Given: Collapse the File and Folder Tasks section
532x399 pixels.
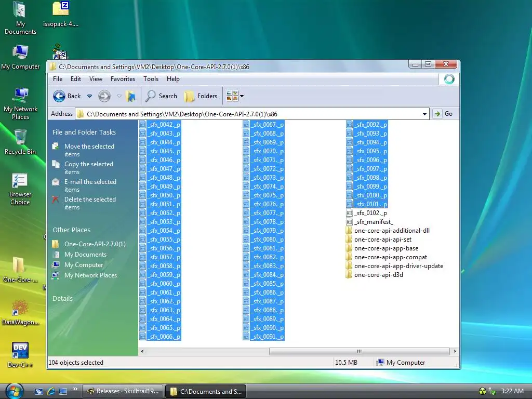Looking at the screenshot, I should [84, 132].
